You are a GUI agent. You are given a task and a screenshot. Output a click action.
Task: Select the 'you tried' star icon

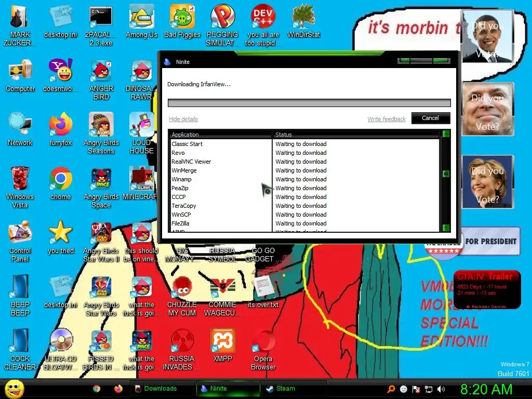(x=60, y=237)
